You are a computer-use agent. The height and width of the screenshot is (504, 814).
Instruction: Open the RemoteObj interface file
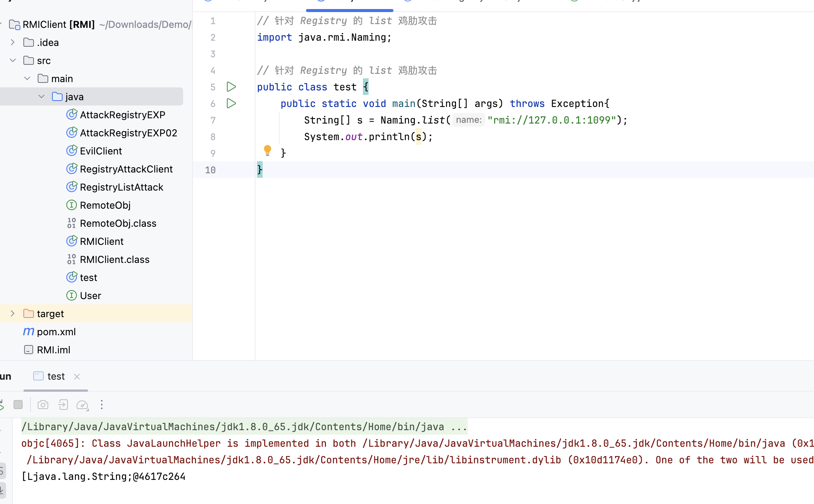105,205
